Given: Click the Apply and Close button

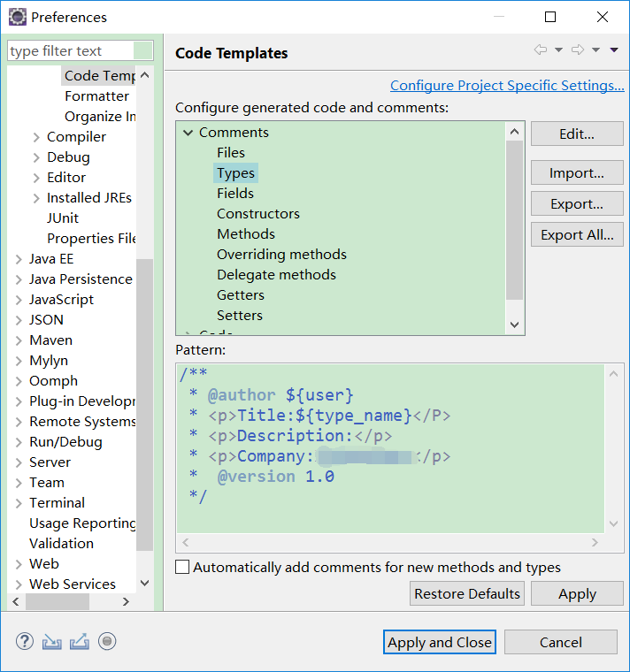Looking at the screenshot, I should (x=440, y=642).
